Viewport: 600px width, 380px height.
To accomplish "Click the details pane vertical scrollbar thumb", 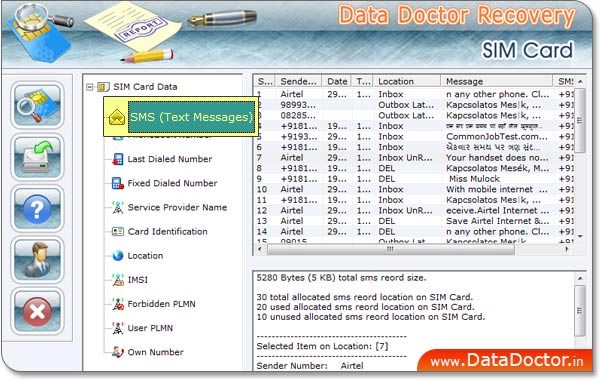I will click(x=580, y=311).
